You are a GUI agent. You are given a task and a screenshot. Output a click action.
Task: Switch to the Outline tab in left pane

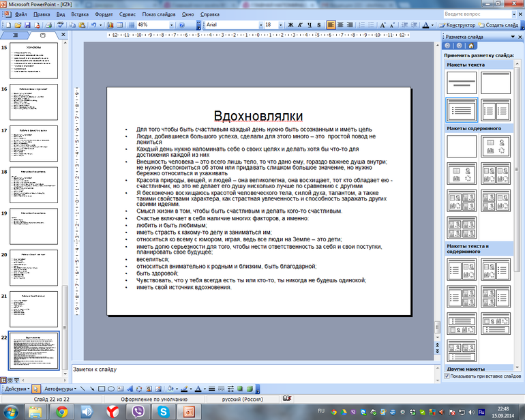[16, 35]
